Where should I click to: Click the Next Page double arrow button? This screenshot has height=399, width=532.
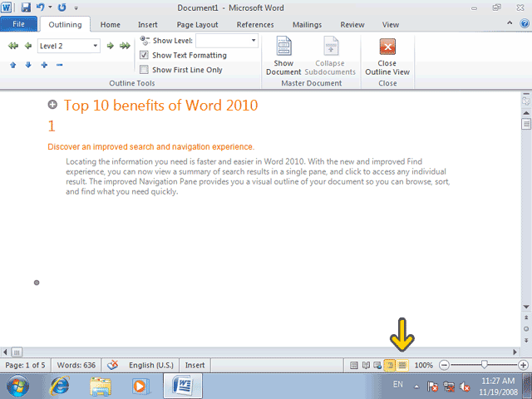(526, 340)
